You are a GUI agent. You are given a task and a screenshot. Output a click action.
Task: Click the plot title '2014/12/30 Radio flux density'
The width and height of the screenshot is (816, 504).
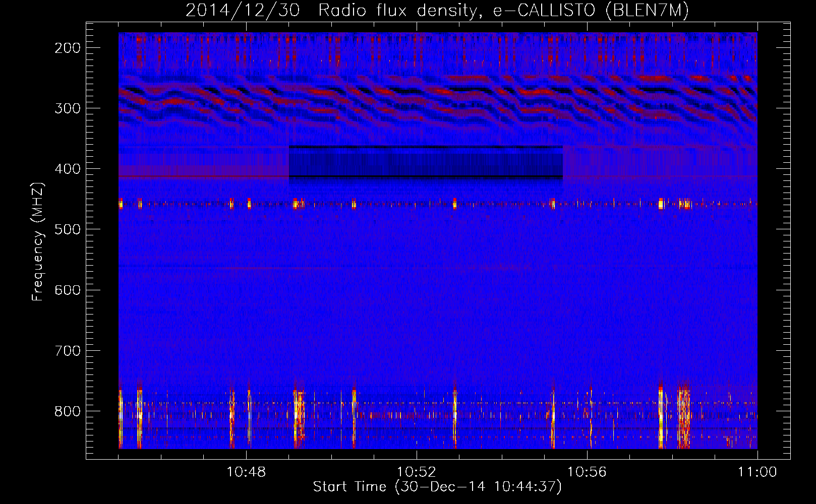(x=437, y=11)
